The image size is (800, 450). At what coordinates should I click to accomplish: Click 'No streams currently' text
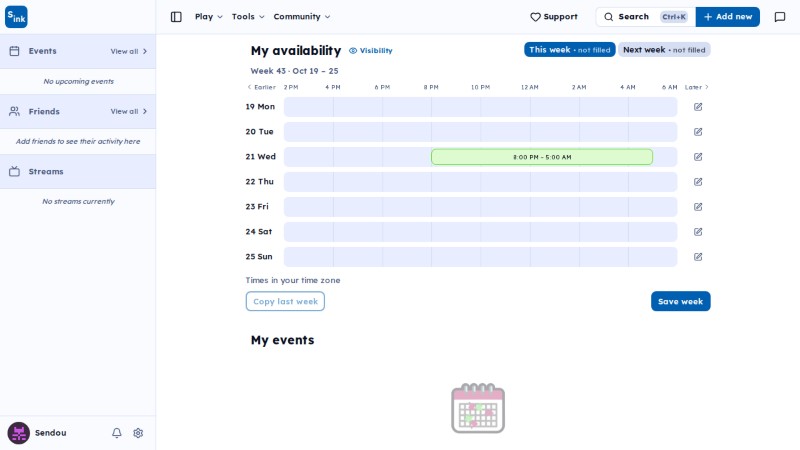tap(79, 202)
